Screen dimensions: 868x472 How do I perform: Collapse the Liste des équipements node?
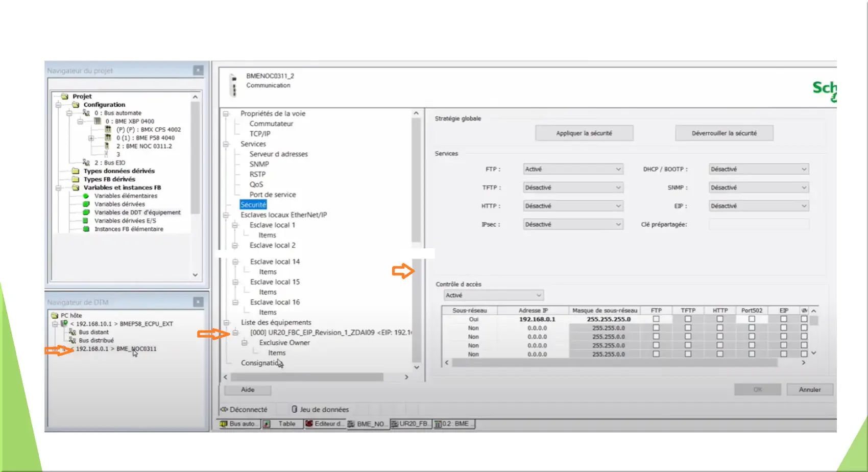(226, 322)
